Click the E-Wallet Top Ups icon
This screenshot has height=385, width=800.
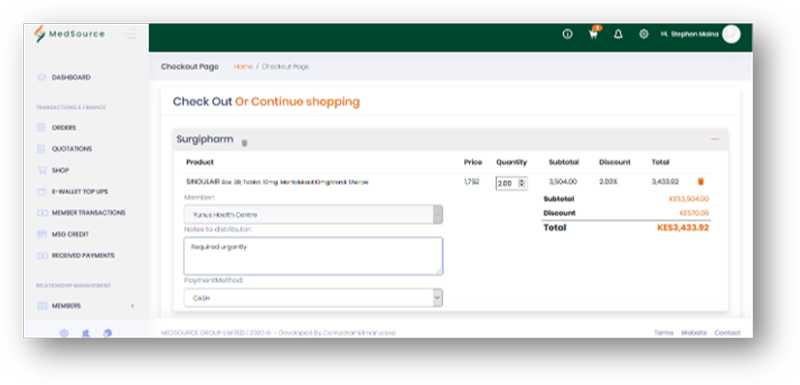click(41, 192)
